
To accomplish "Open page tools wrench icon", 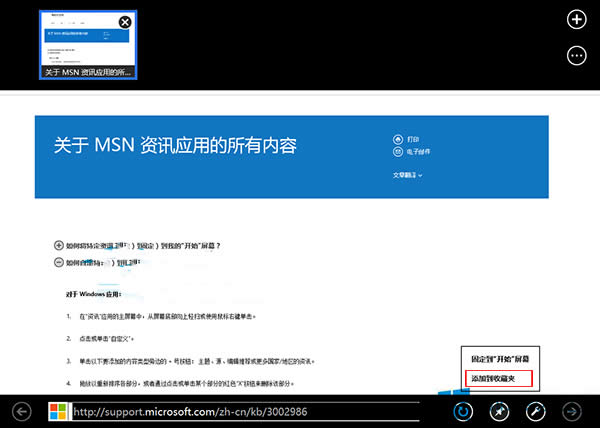I will point(535,412).
